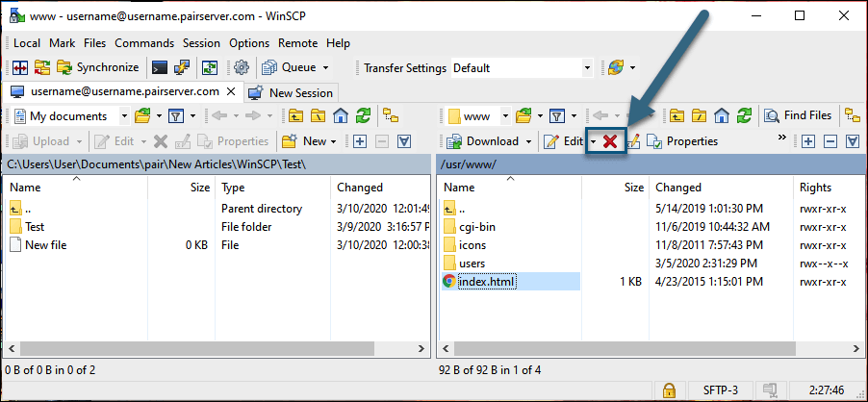Open the Mark menu
The height and width of the screenshot is (402, 868).
pyautogui.click(x=62, y=43)
